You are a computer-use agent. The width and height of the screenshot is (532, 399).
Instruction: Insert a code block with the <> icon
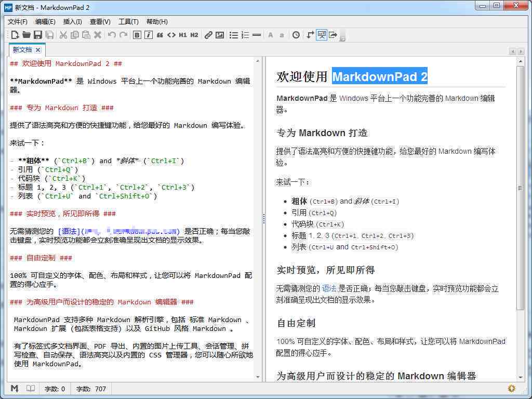click(171, 35)
